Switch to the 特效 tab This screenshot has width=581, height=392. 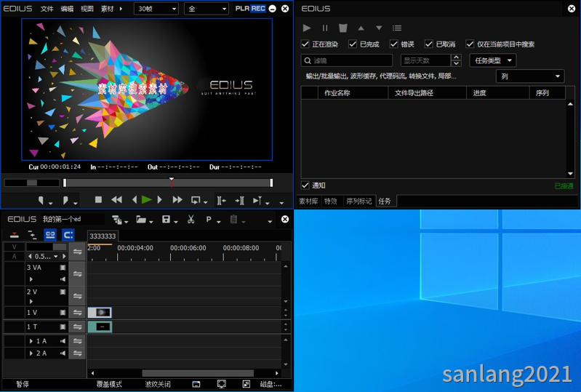(331, 201)
